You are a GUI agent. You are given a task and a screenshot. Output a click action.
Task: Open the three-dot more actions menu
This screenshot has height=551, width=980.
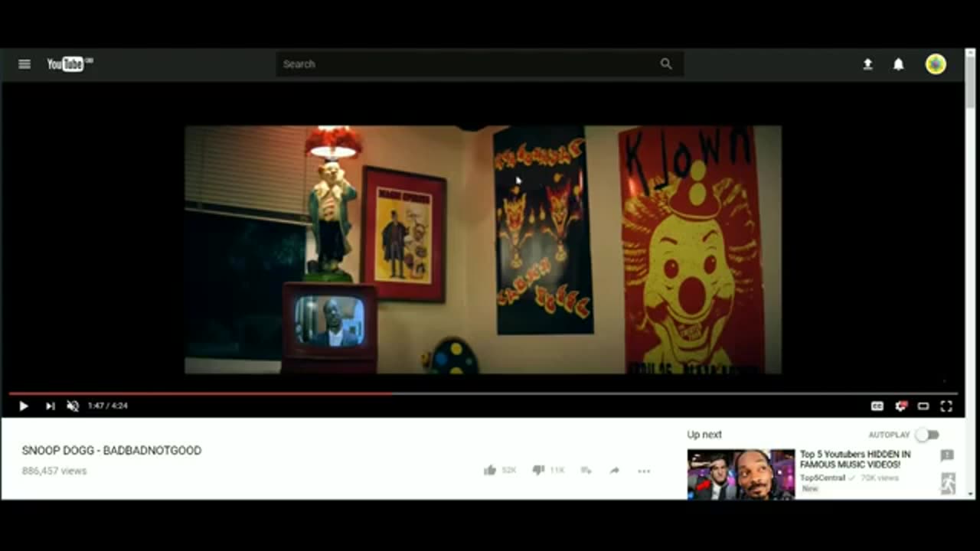(644, 471)
